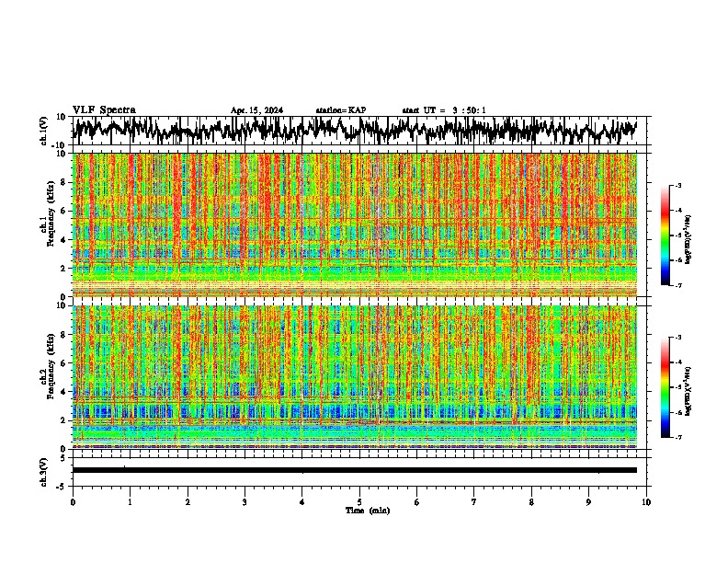The image size is (728, 563).
Task: Click the 'station=KAP' label
Action: tap(341, 110)
